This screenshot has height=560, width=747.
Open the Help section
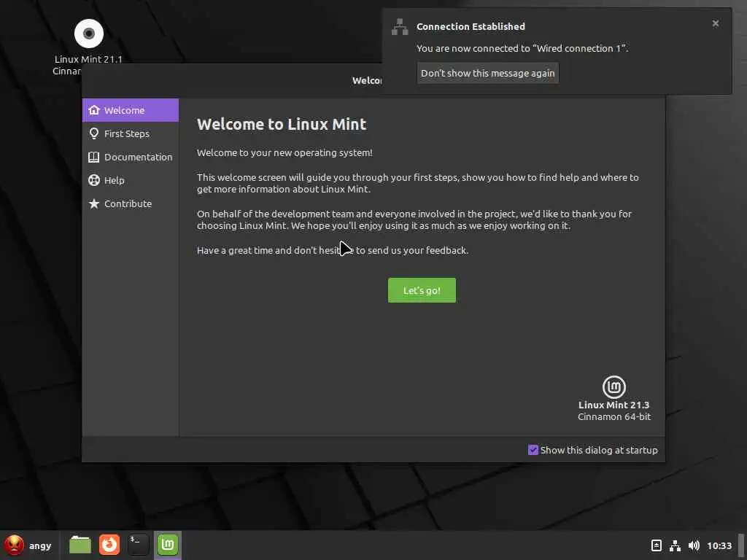click(x=131, y=180)
